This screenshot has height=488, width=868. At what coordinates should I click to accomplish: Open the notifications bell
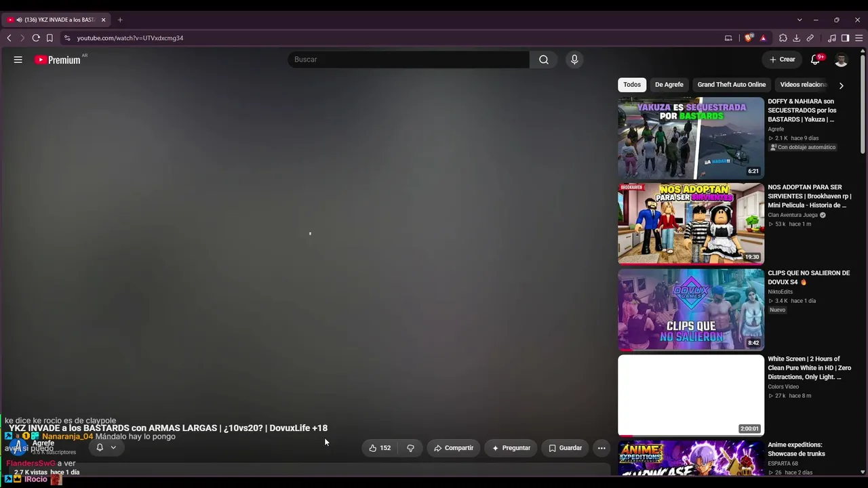click(816, 60)
